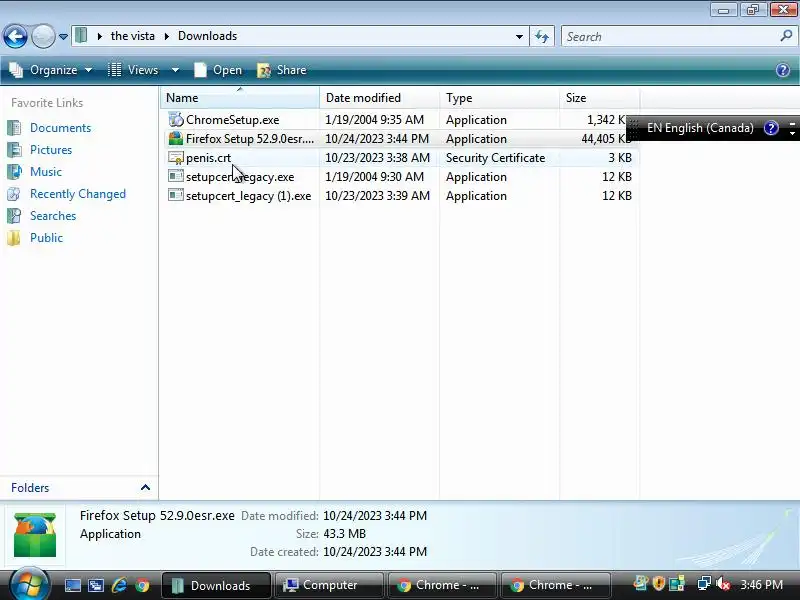Click the security shield tray icon
This screenshot has width=800, height=600.
pyautogui.click(x=658, y=583)
